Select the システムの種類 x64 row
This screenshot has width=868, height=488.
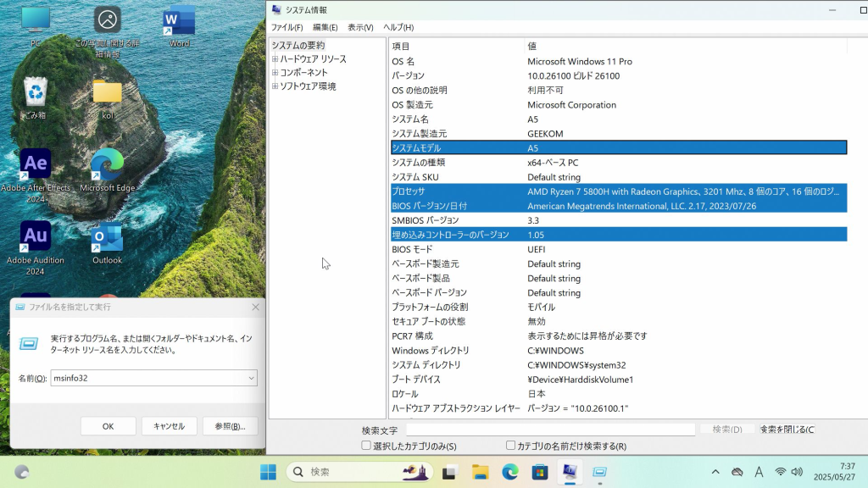point(619,163)
